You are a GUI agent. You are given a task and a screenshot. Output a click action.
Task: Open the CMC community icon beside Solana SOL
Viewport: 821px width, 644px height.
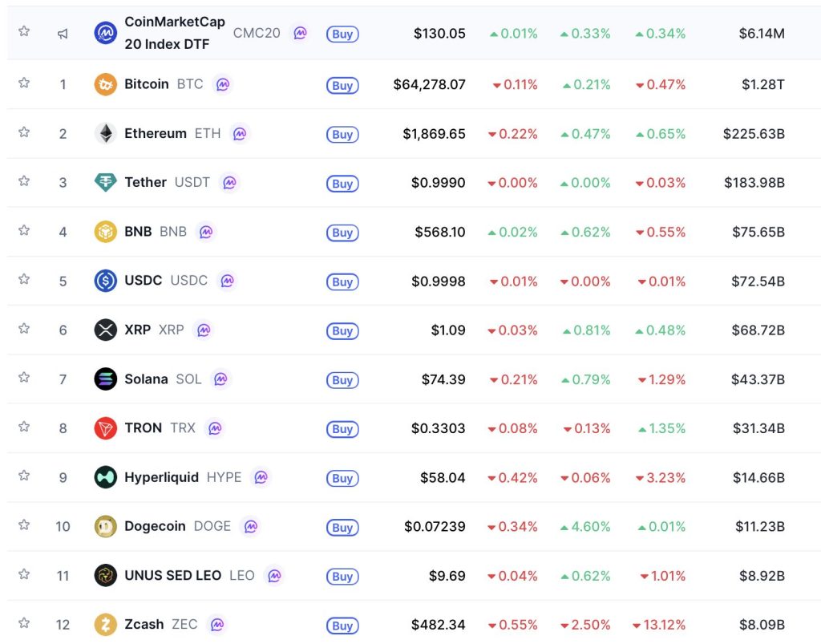pyautogui.click(x=220, y=379)
